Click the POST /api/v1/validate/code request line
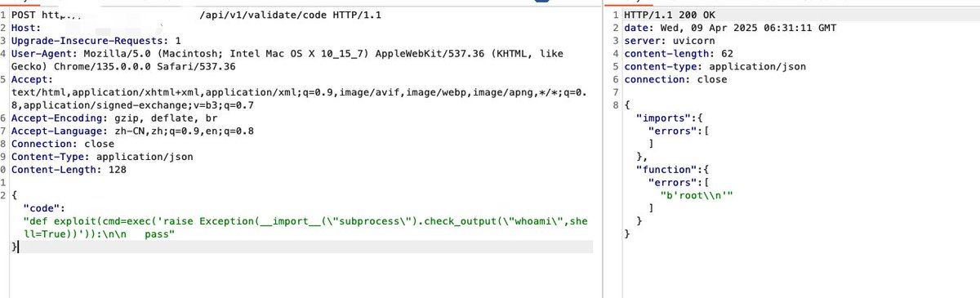This screenshot has width=980, height=298. click(198, 16)
